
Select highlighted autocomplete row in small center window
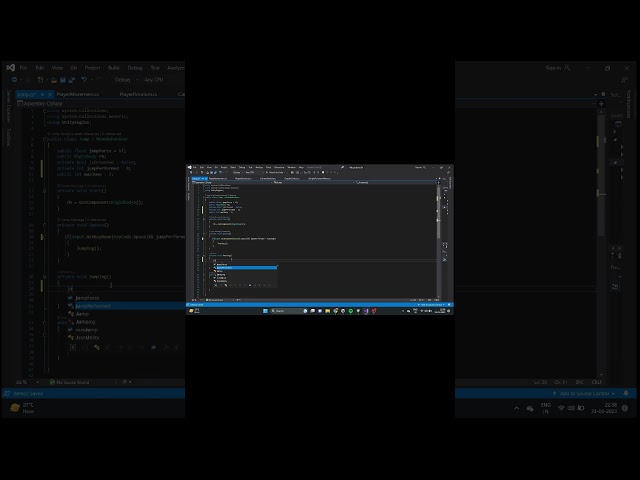246,268
